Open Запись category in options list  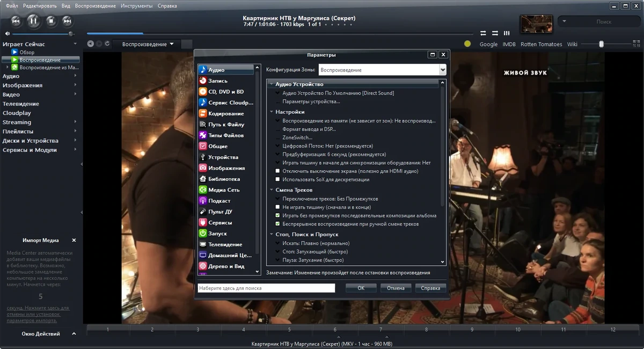(x=225, y=81)
